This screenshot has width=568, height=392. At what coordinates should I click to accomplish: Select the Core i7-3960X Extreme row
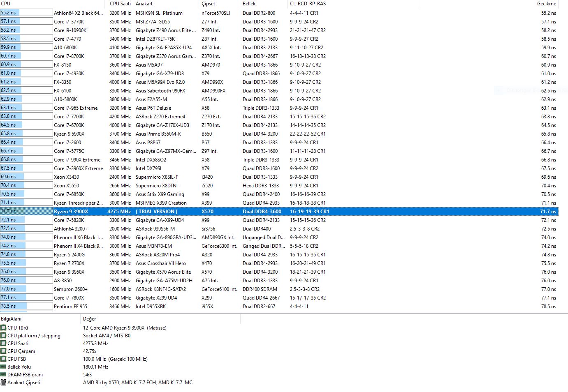pos(279,168)
